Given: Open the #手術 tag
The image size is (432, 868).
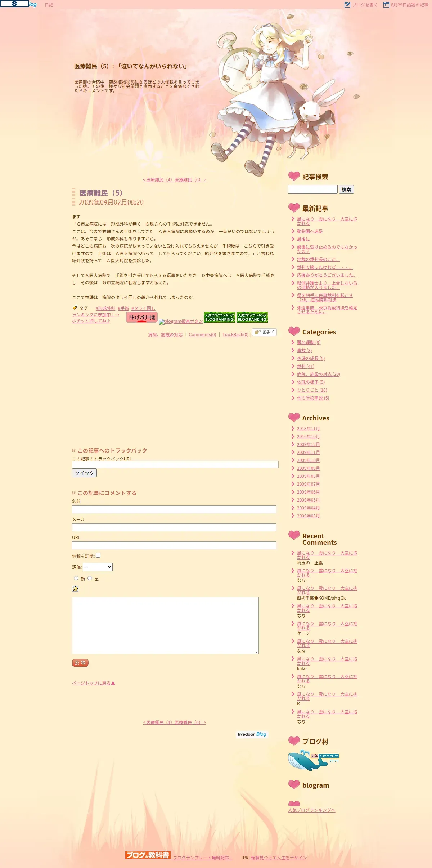Looking at the screenshot, I should tap(123, 308).
